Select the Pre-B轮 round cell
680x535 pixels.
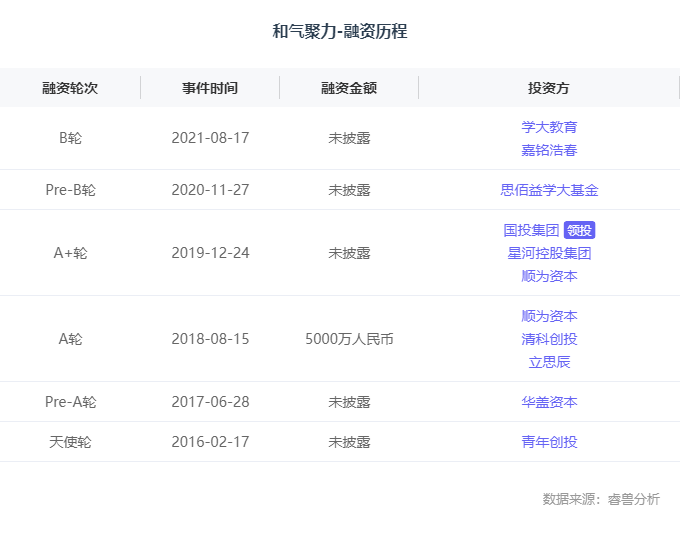(70, 190)
